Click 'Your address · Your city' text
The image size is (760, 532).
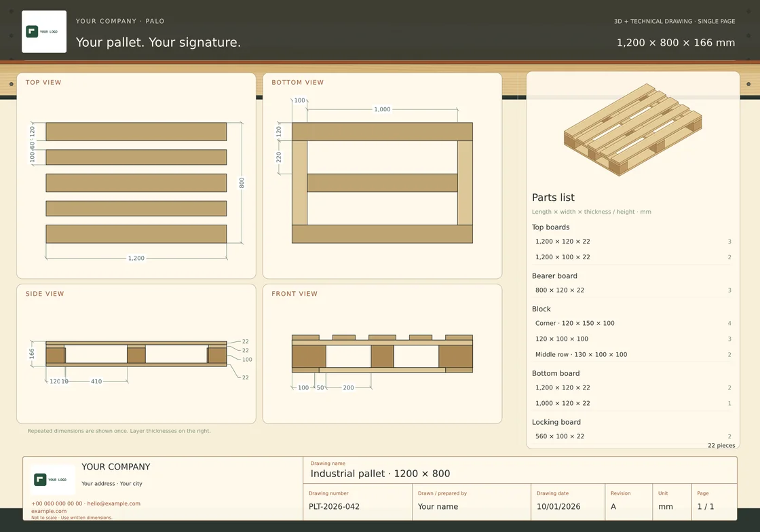click(112, 484)
